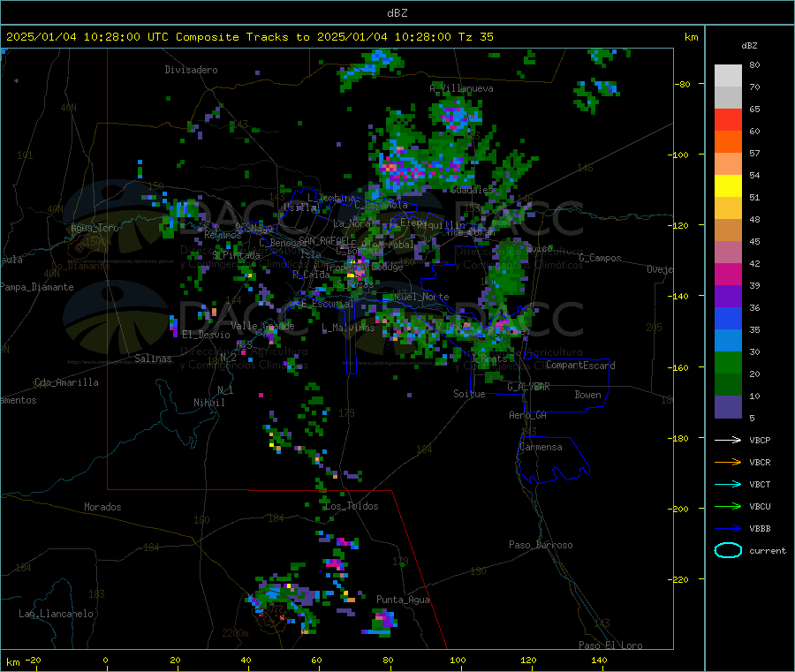Click the Lag.Llancanelo map label
This screenshot has width=795, height=672.
[57, 615]
